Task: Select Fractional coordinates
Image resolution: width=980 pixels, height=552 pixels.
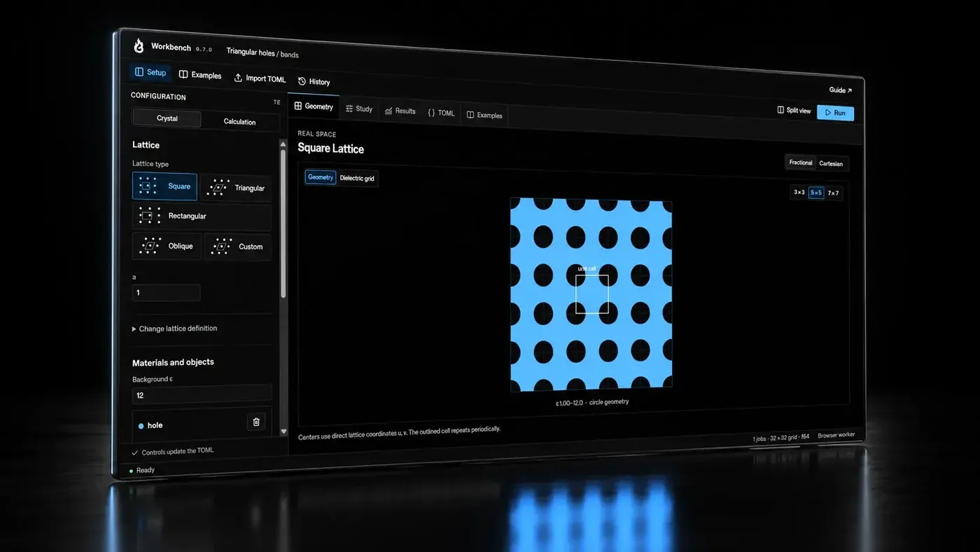Action: [801, 163]
